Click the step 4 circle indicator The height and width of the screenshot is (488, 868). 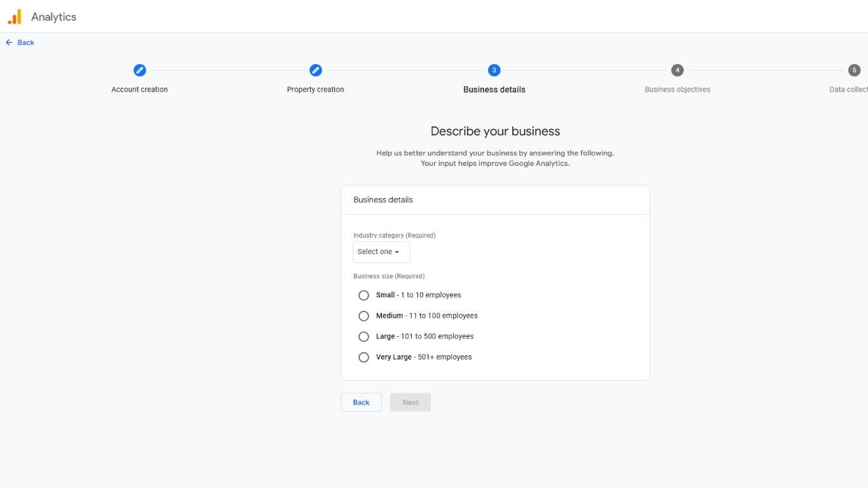(677, 70)
